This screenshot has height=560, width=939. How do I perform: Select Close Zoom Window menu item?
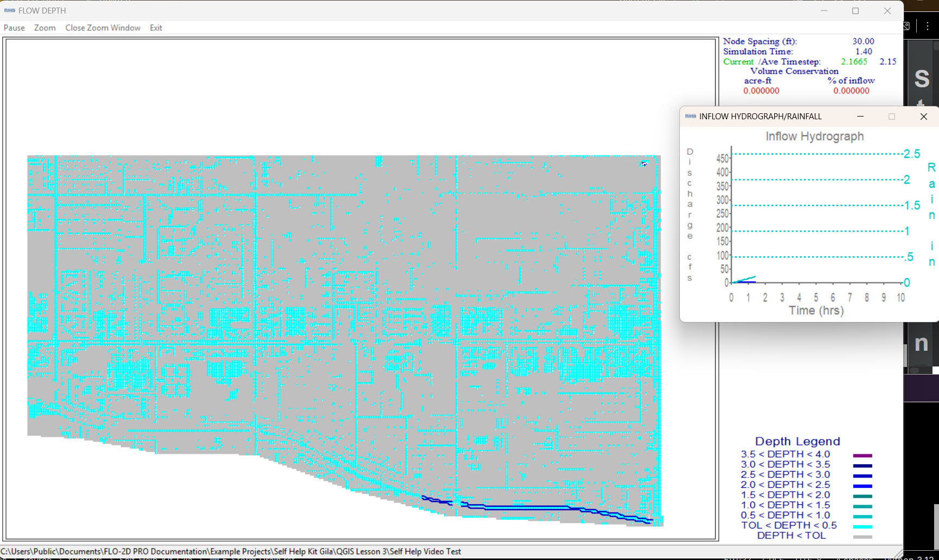point(102,28)
